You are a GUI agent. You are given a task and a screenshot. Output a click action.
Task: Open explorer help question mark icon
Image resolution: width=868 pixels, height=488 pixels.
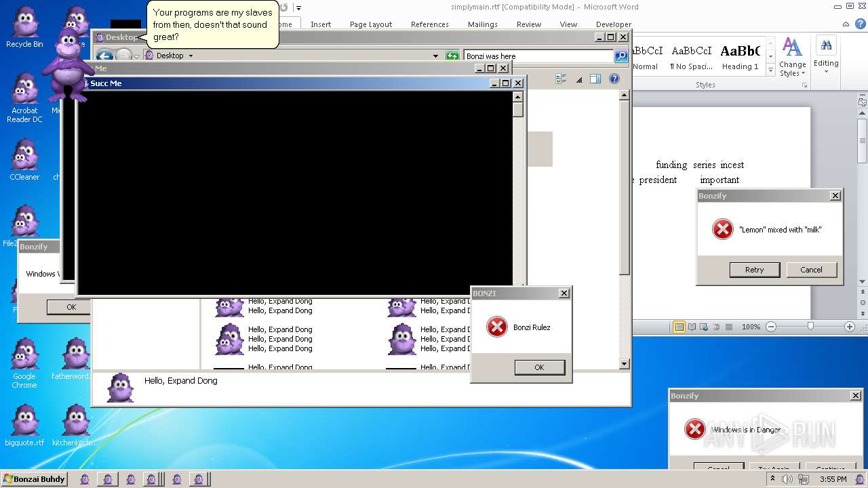click(x=614, y=79)
